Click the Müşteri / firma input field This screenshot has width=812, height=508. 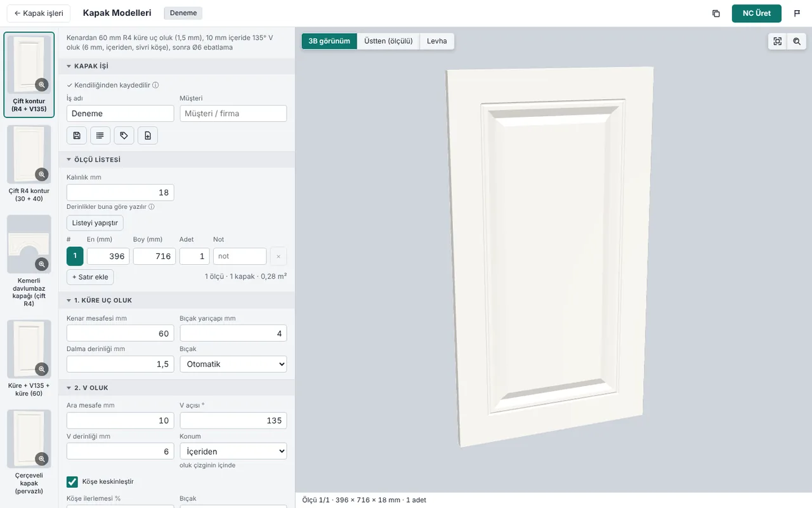click(x=233, y=114)
